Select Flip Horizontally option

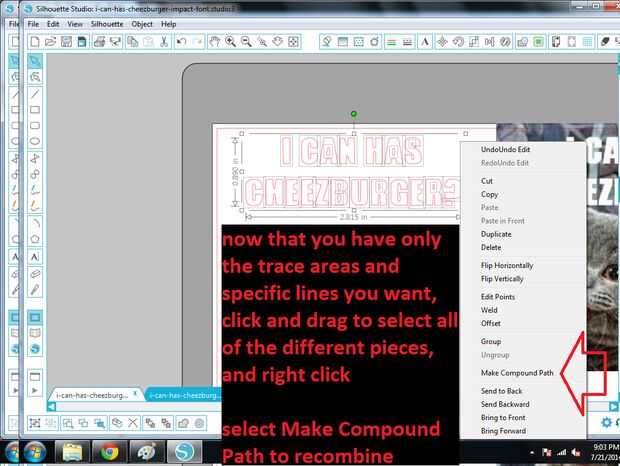coord(507,265)
